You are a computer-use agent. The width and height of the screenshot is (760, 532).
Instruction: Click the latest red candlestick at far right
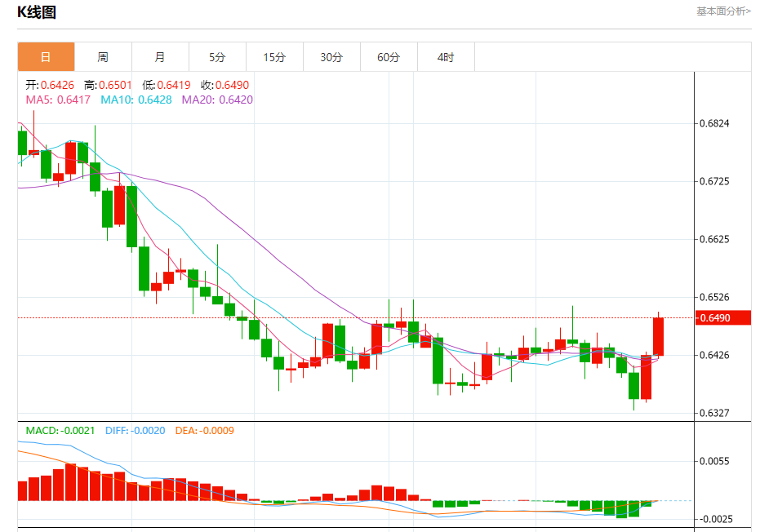pos(658,337)
